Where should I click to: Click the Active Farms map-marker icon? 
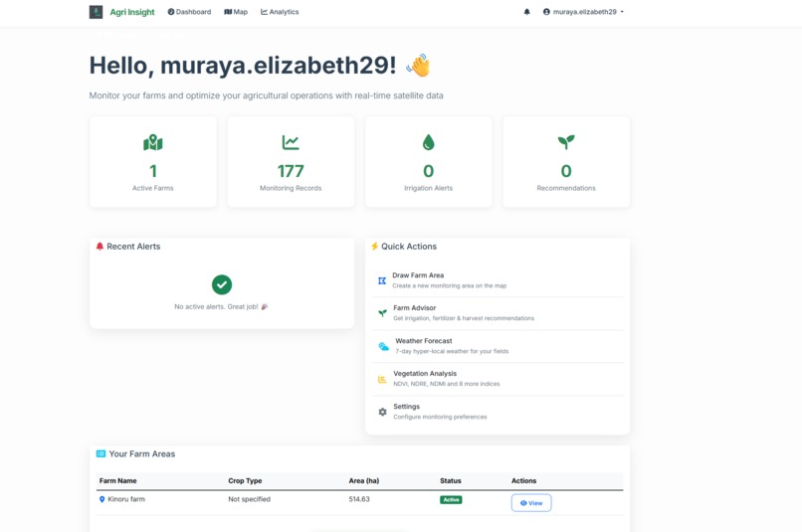pyautogui.click(x=153, y=142)
